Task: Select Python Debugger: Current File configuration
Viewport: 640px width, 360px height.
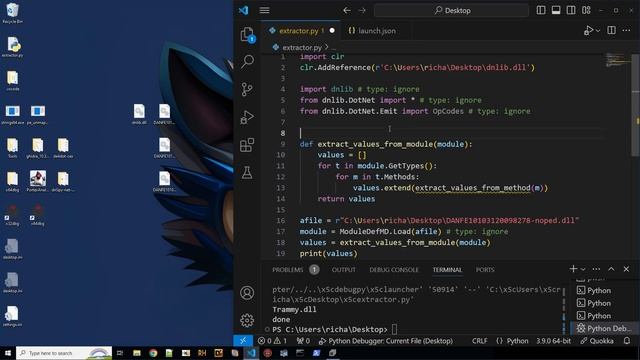Action: pyautogui.click(x=386, y=341)
